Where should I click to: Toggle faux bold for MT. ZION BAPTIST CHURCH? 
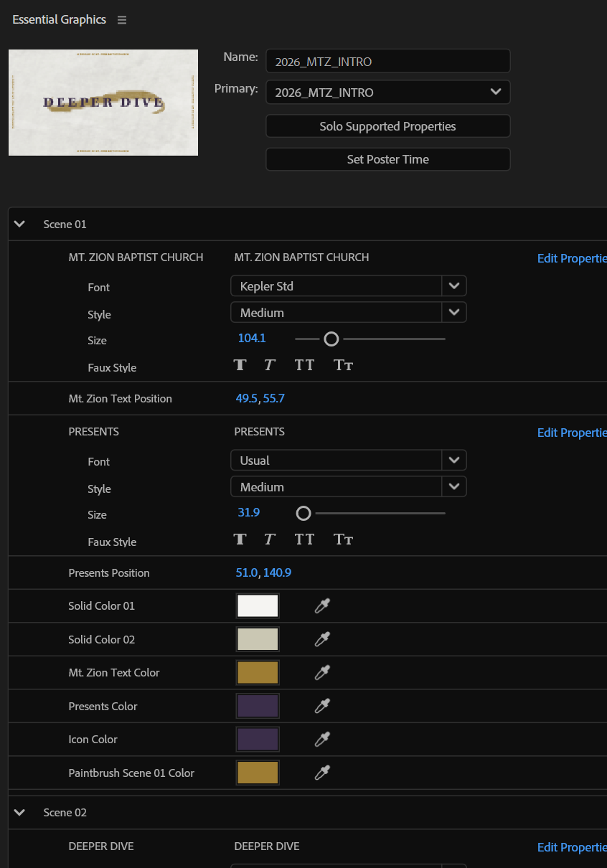240,364
